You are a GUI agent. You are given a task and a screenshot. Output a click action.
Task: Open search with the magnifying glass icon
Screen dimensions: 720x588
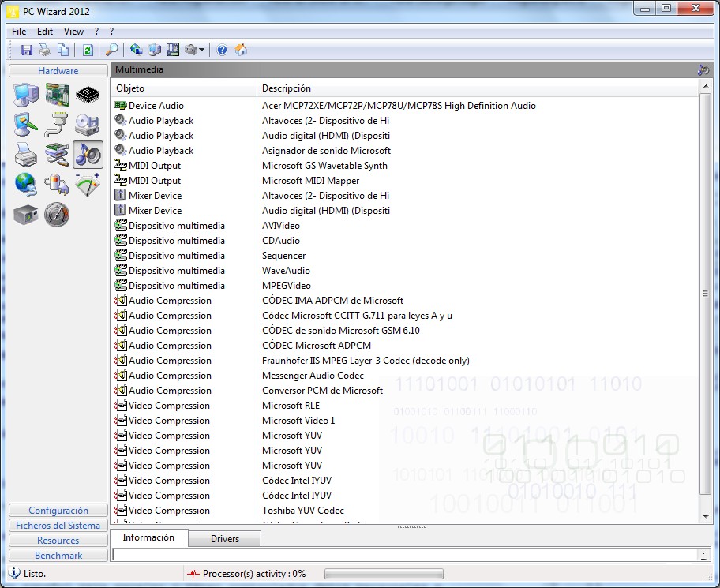pyautogui.click(x=112, y=50)
